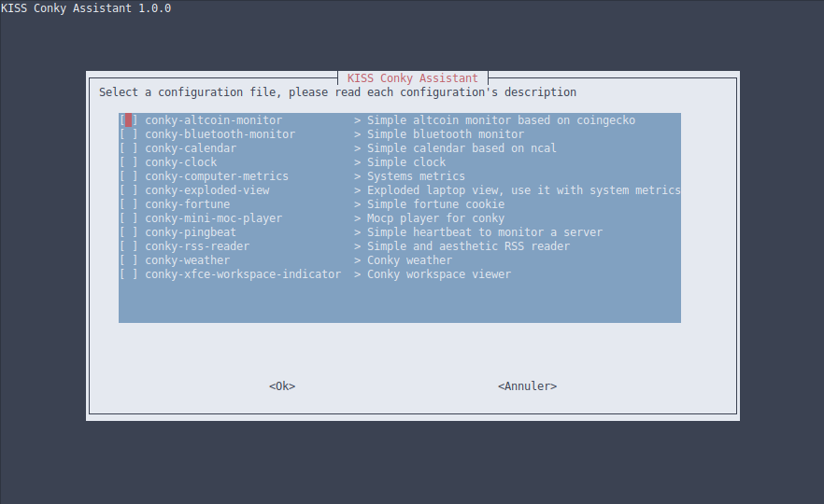Image resolution: width=824 pixels, height=504 pixels.
Task: Click the conky-rss-reader entry name
Action: pos(197,246)
